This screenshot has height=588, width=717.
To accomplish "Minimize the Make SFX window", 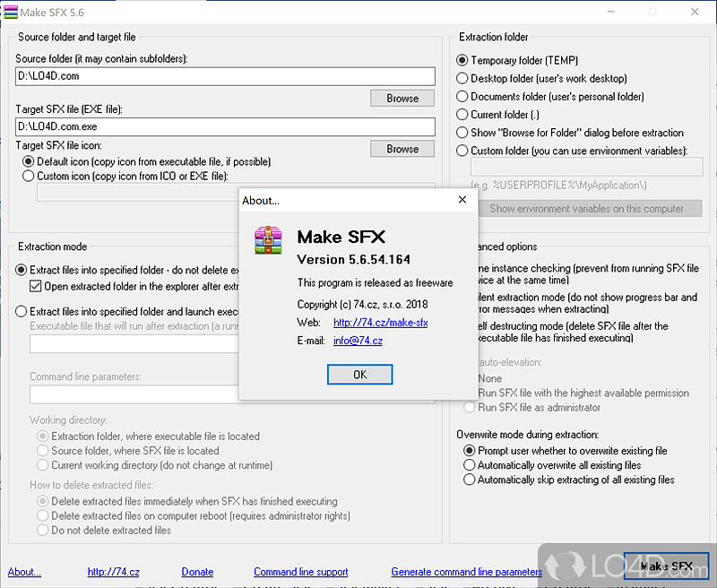I will [x=611, y=12].
